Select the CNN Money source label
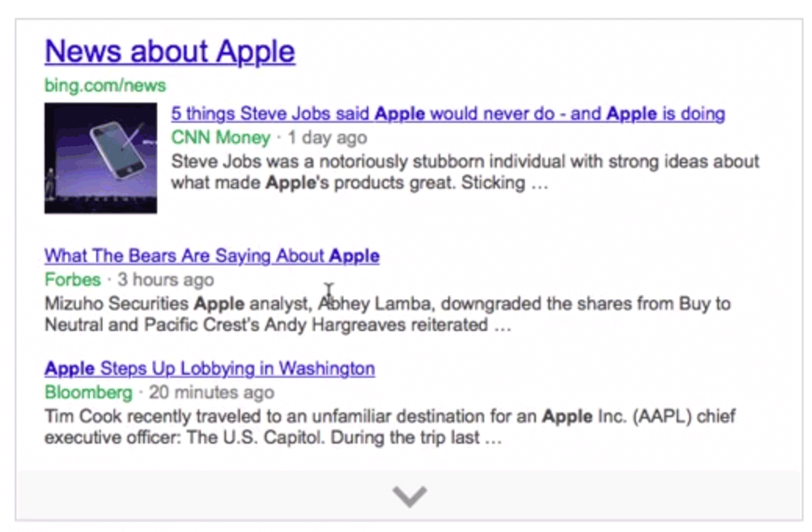Viewport: 812px width, 532px height. [x=219, y=137]
